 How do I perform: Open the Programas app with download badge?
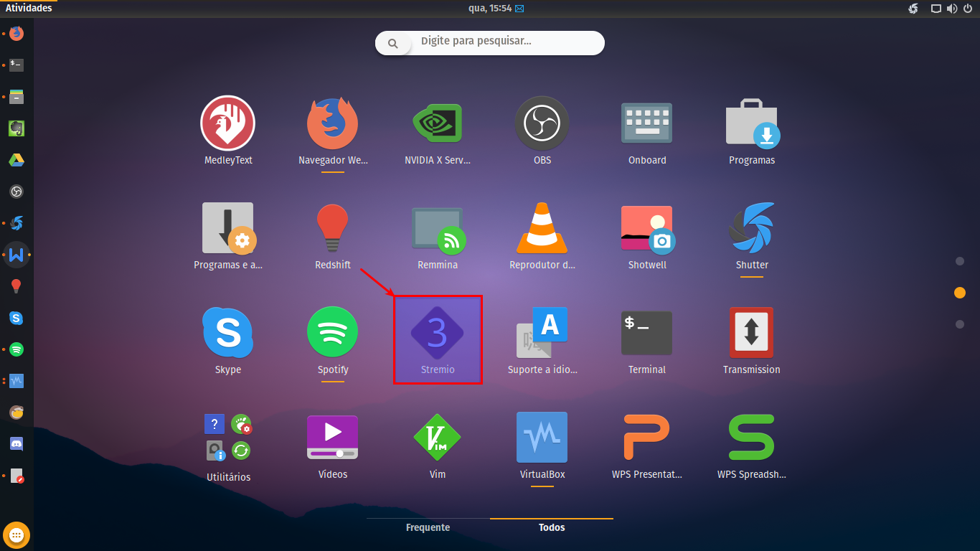coord(752,123)
